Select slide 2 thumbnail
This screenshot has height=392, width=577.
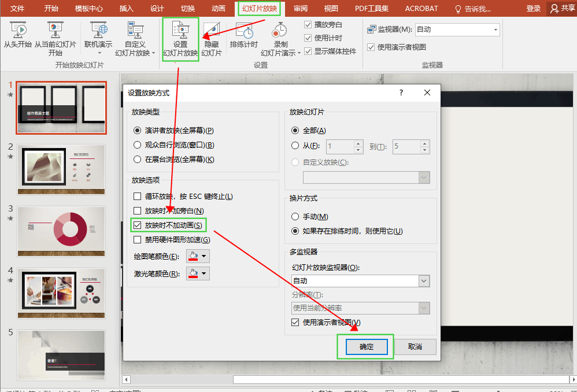(61, 169)
